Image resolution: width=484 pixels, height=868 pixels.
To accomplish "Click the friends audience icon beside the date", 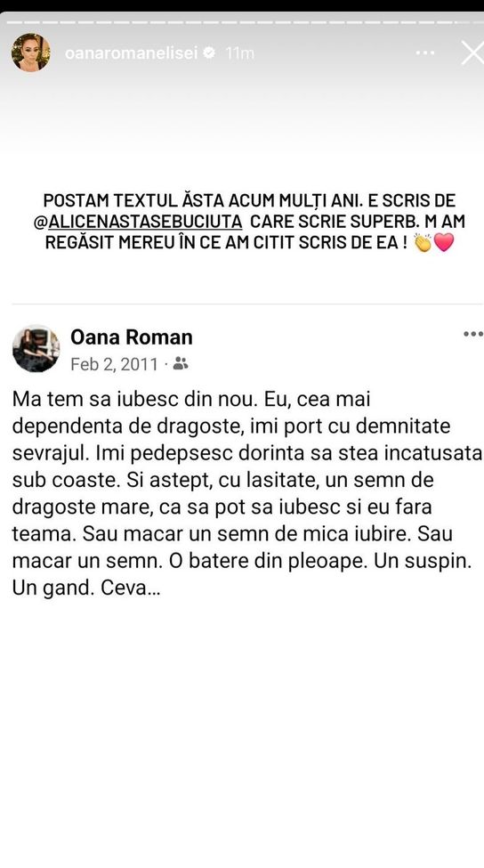I will click(181, 364).
